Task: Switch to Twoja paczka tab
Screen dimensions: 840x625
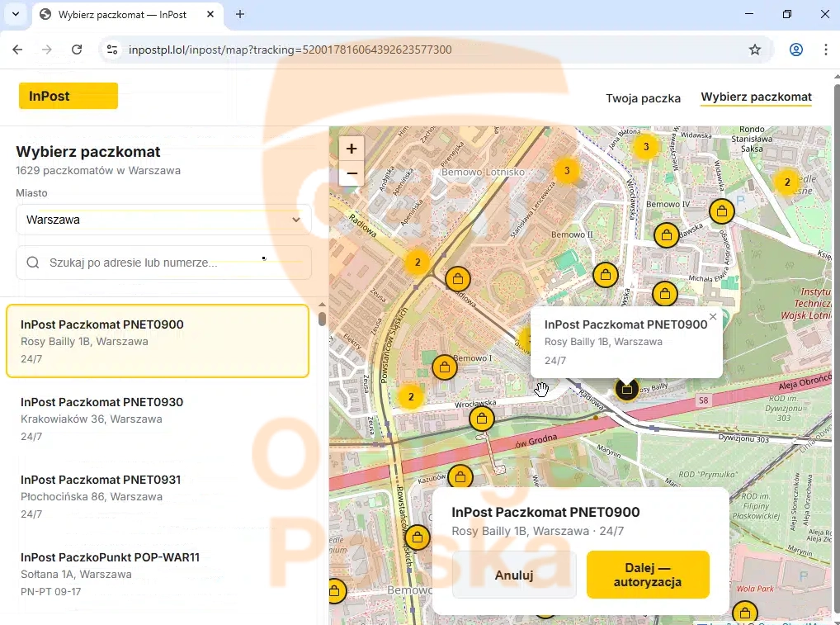Action: click(x=643, y=98)
